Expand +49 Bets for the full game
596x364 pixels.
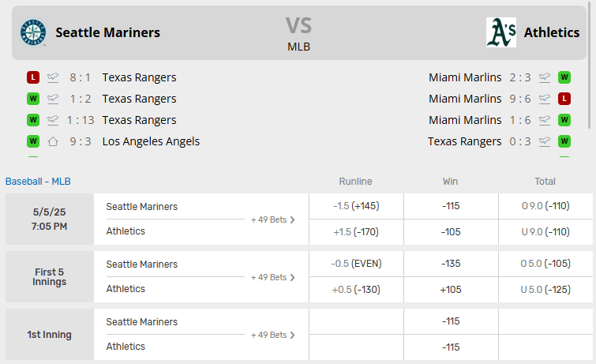point(272,220)
